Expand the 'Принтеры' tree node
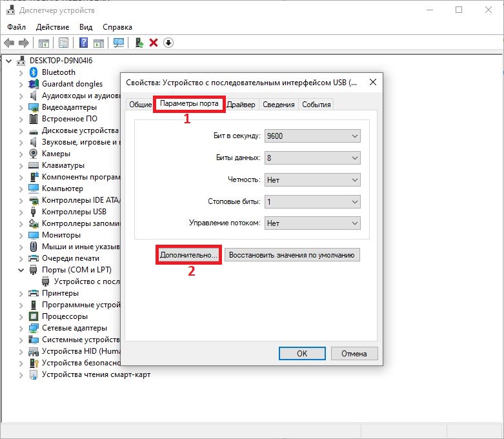 [21, 293]
